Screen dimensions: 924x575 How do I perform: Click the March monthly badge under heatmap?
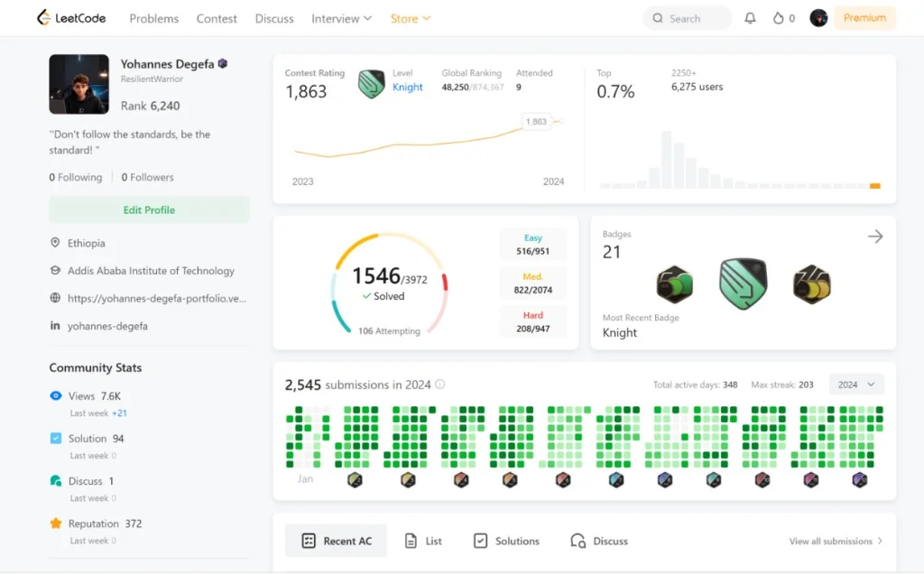click(408, 479)
